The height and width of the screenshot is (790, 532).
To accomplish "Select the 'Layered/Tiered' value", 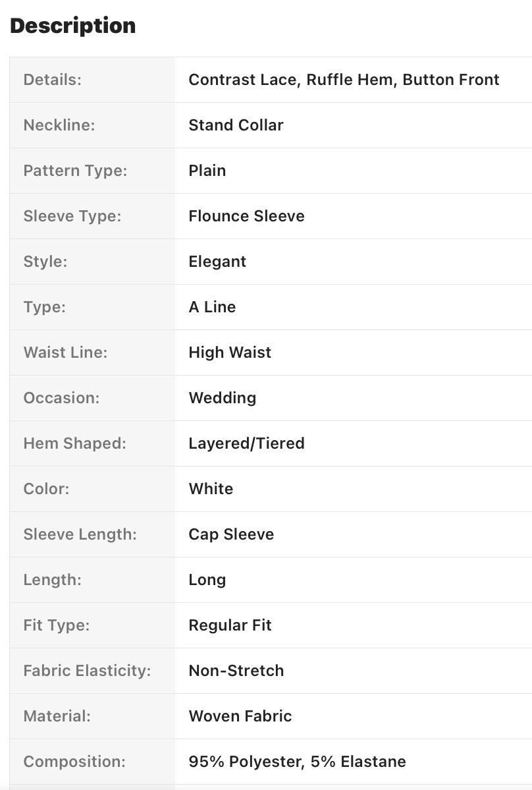I will 246,443.
